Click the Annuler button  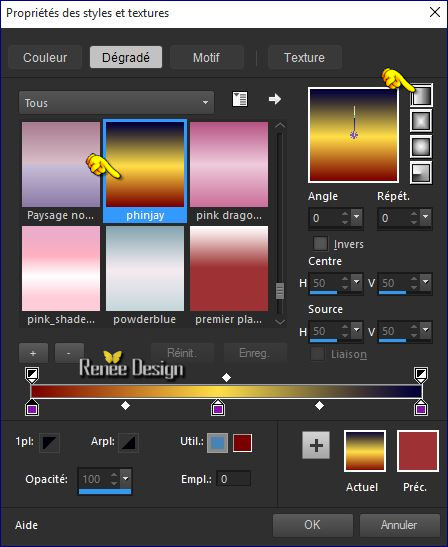tap(399, 525)
